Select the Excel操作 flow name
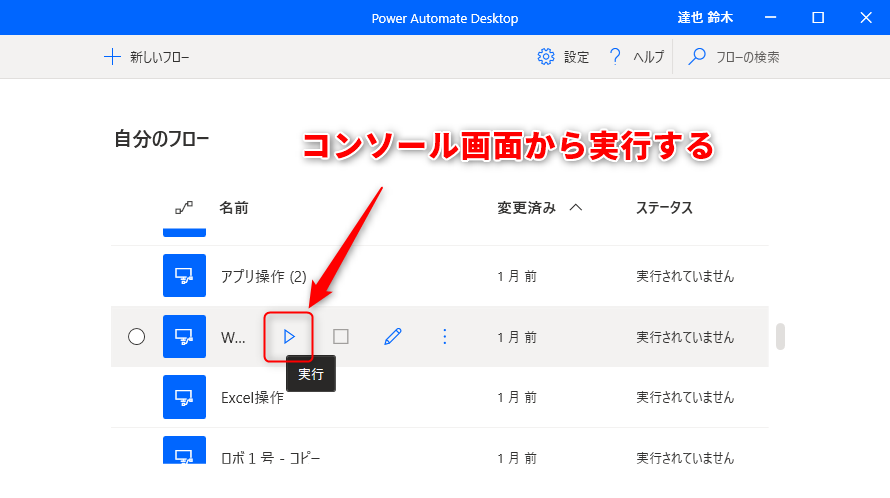Viewport: 890px width, 498px height. pos(252,397)
